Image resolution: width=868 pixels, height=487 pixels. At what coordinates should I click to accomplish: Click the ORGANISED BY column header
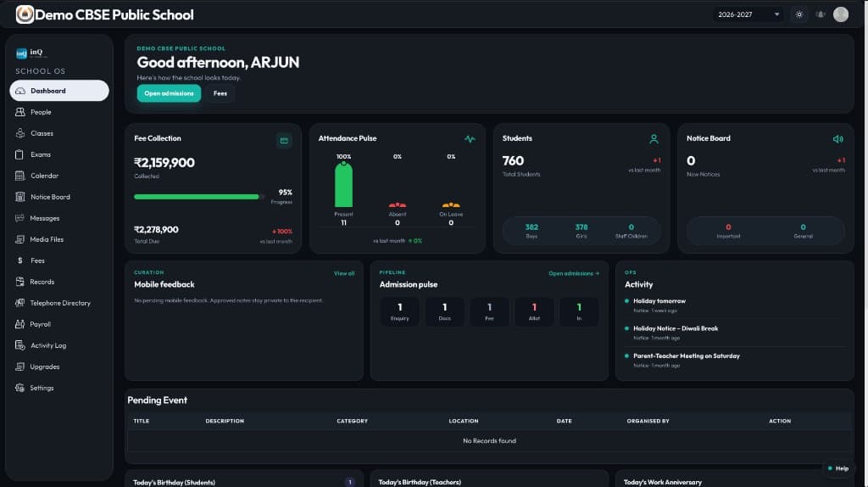[648, 421]
